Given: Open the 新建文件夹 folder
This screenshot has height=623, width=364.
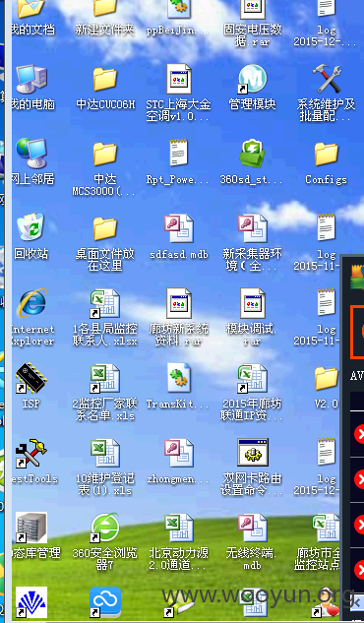Looking at the screenshot, I should click(105, 8).
